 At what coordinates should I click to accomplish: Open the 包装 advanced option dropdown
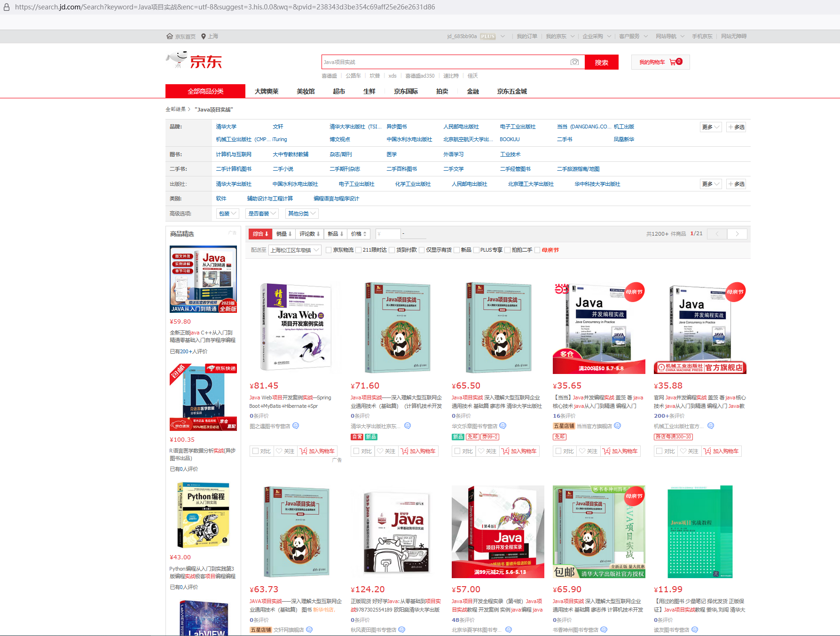coord(228,214)
